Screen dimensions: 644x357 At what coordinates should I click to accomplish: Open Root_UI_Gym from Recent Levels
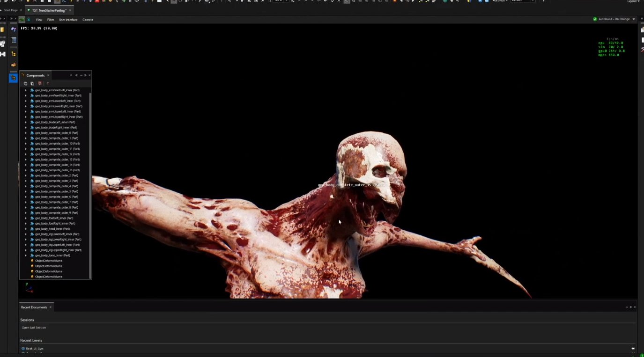point(34,349)
